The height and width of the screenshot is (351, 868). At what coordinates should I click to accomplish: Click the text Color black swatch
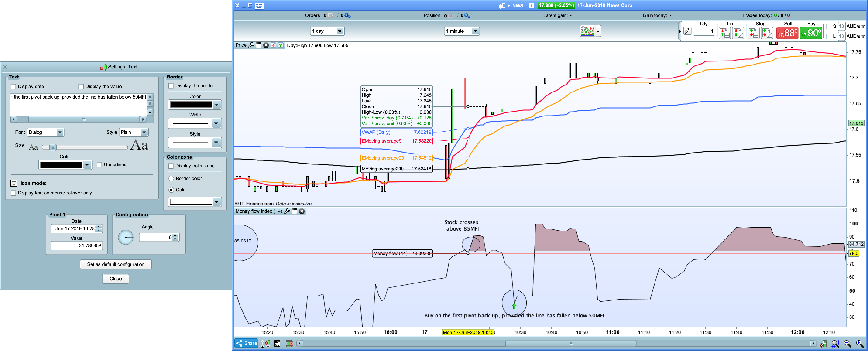(61, 165)
